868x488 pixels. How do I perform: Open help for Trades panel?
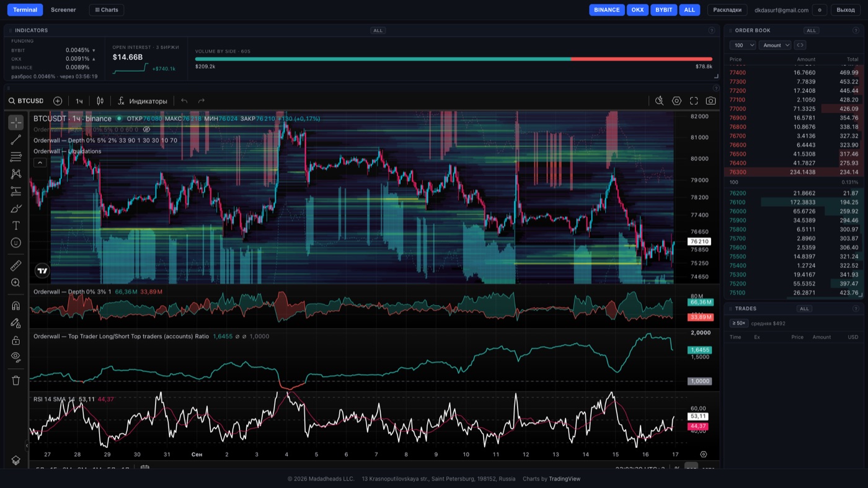[x=856, y=309]
